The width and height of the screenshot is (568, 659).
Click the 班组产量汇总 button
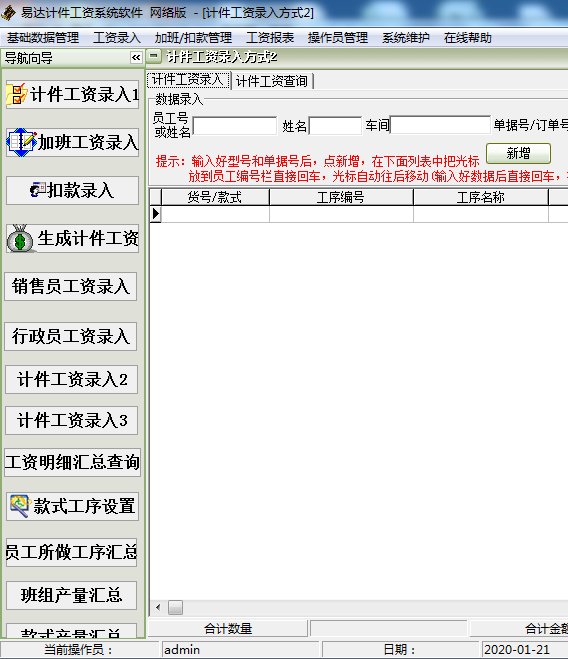71,595
